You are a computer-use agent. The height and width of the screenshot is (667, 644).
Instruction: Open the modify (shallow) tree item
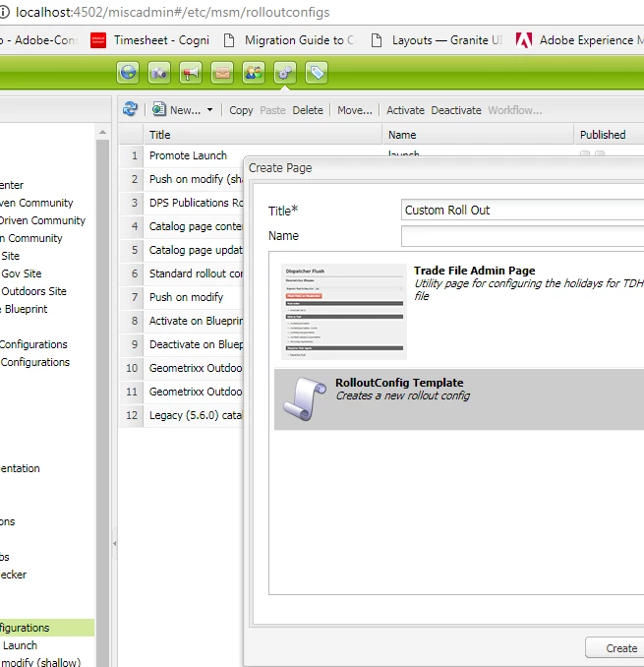click(40, 662)
